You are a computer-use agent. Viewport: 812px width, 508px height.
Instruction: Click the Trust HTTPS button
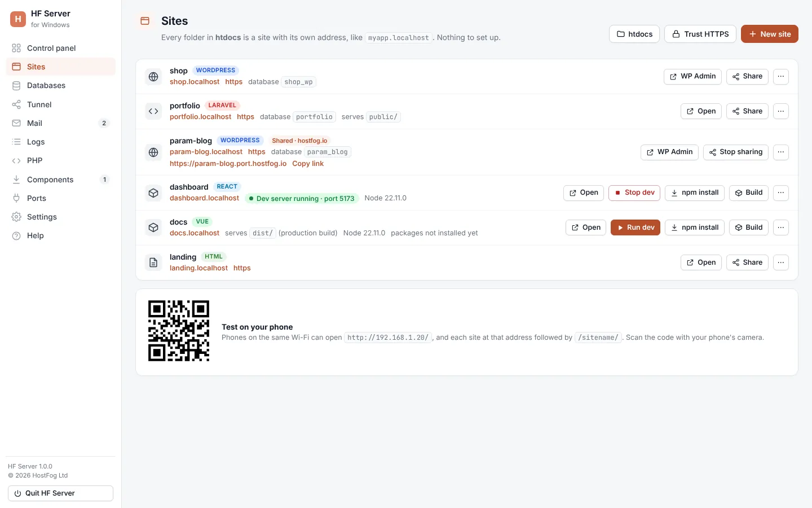coord(700,34)
